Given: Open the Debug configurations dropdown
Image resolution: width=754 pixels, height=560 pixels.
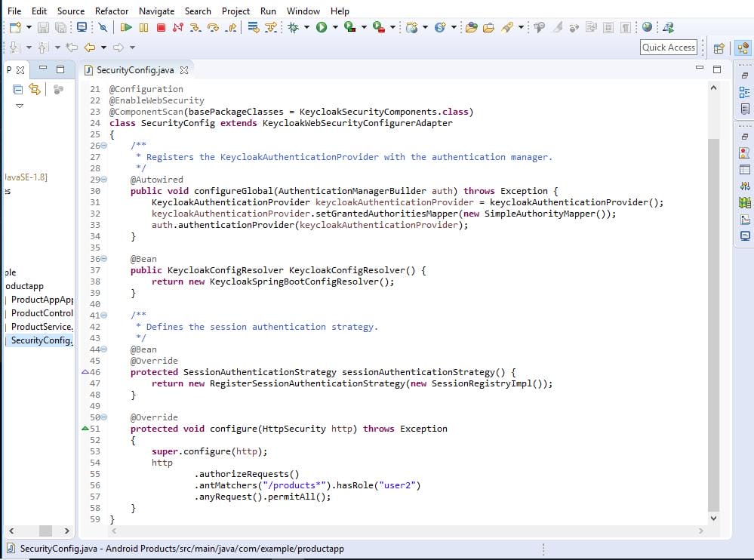Looking at the screenshot, I should click(306, 28).
